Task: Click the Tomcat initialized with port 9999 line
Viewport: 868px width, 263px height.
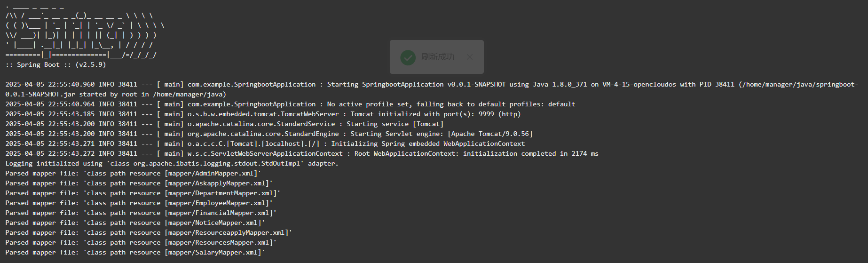Action: click(263, 114)
